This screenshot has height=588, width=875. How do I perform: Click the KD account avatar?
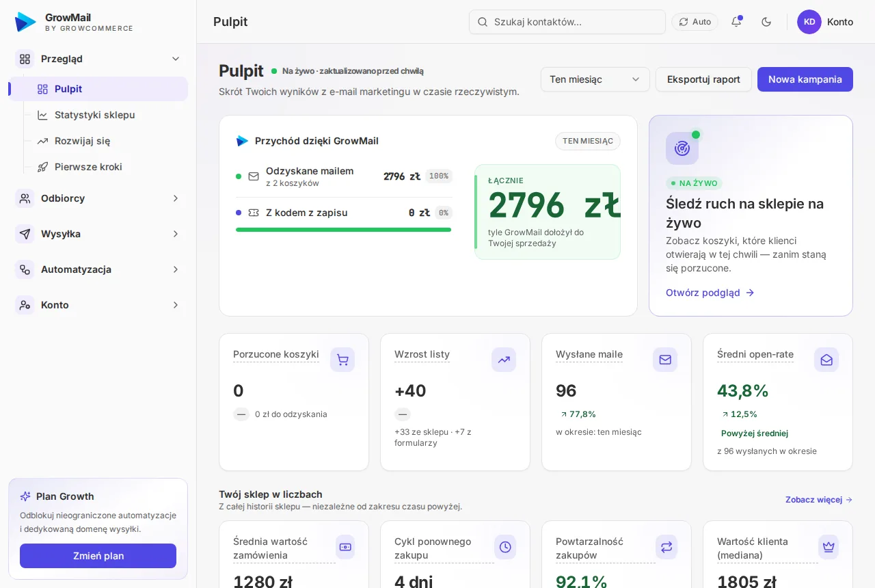pos(809,22)
